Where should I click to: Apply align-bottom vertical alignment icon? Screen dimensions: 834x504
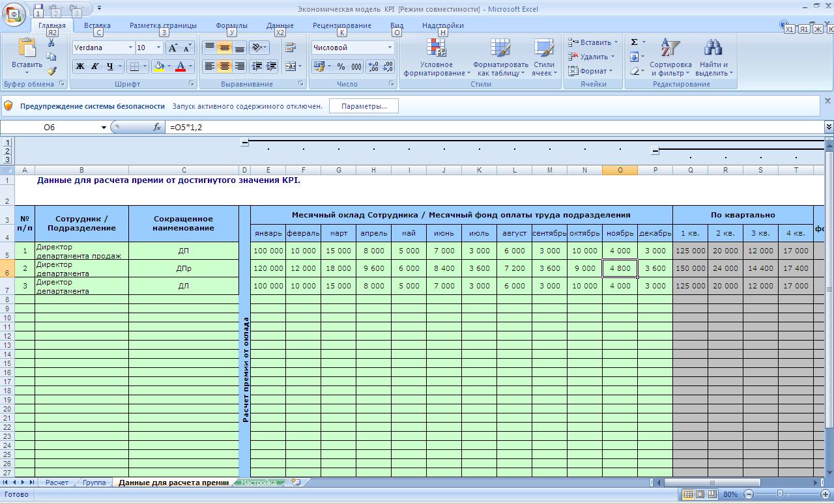239,48
